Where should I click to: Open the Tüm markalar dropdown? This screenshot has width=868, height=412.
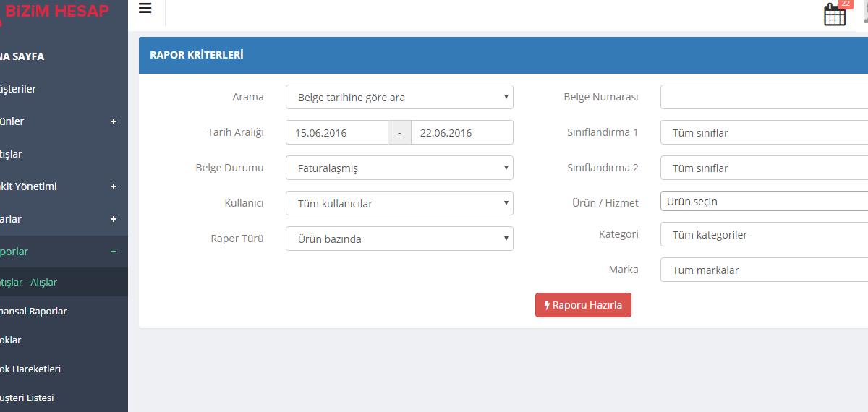pyautogui.click(x=763, y=270)
